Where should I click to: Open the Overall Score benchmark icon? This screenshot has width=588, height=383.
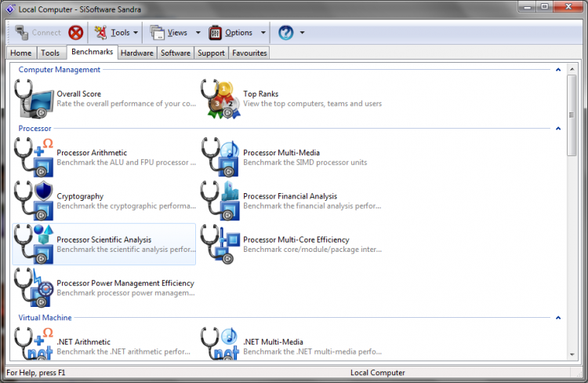34,99
